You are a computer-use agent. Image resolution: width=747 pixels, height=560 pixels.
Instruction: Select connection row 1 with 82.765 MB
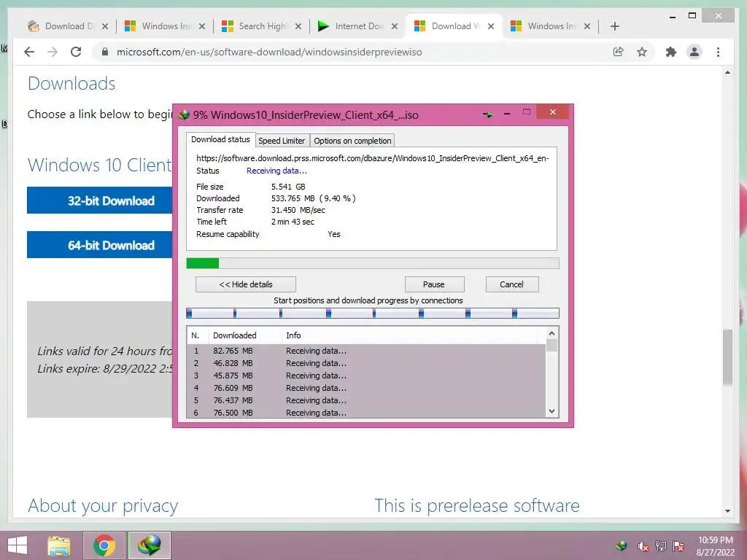click(x=366, y=351)
